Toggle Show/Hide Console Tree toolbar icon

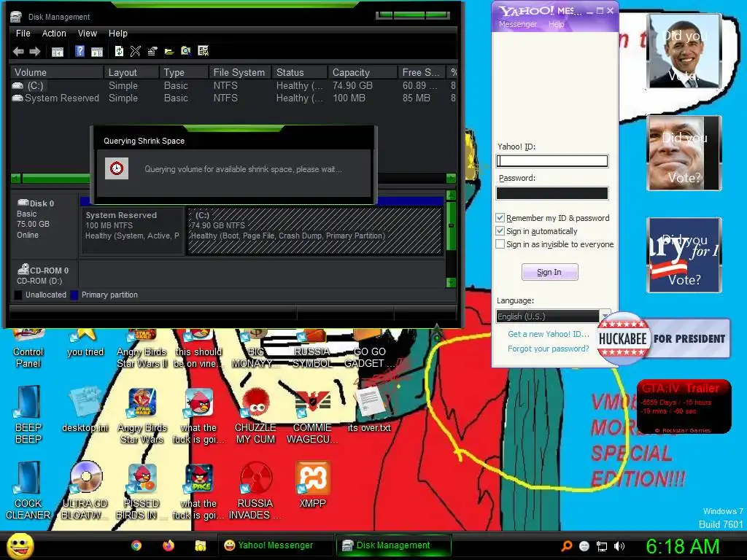tap(58, 52)
